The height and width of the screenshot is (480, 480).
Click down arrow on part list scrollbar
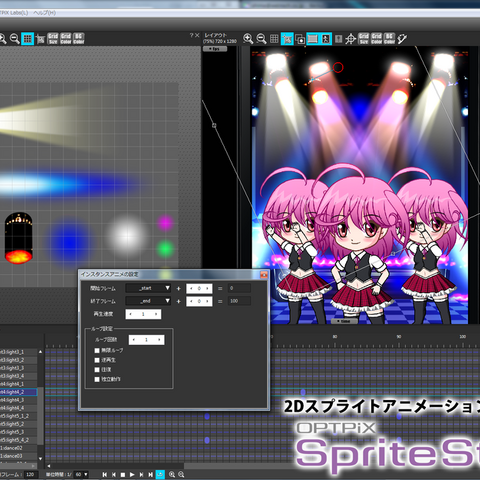40,459
